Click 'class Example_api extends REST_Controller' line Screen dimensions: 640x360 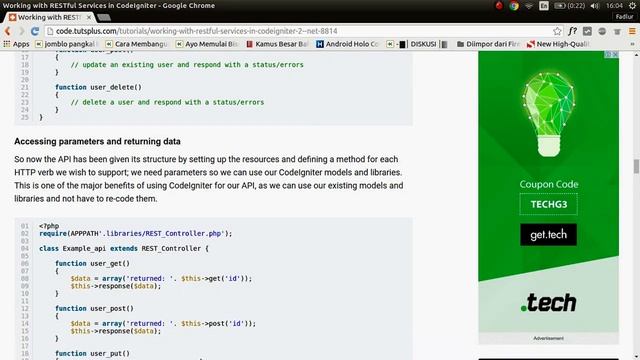(x=124, y=249)
